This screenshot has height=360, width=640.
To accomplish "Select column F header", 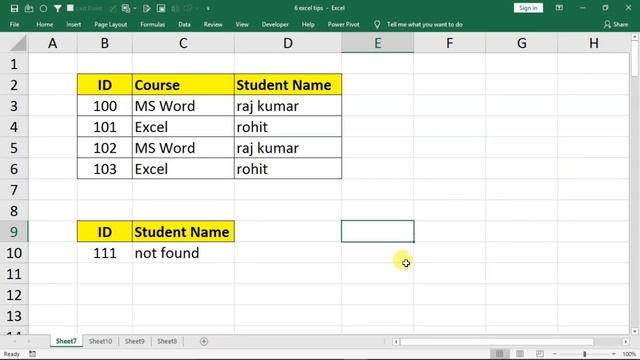I will click(x=449, y=43).
